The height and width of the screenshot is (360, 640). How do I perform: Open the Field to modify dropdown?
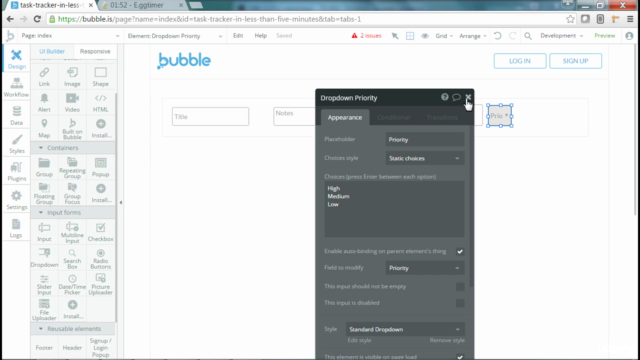(424, 268)
